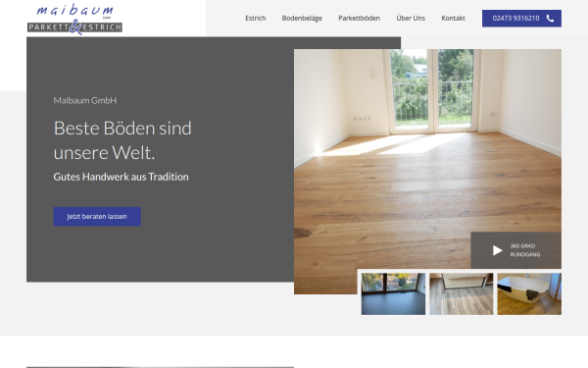Image resolution: width=588 pixels, height=368 pixels.
Task: Select the dark floor window thumbnail
Action: click(393, 294)
